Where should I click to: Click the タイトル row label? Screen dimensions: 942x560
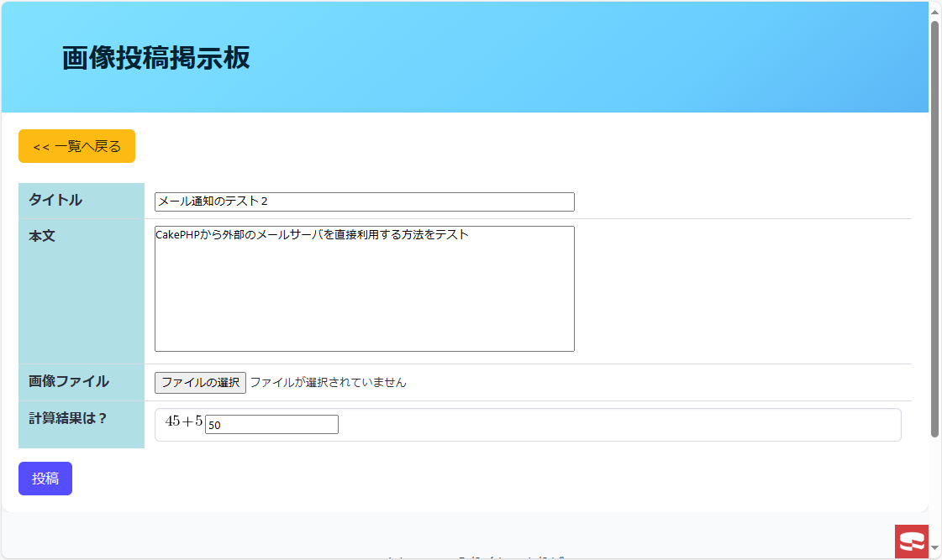(x=55, y=200)
